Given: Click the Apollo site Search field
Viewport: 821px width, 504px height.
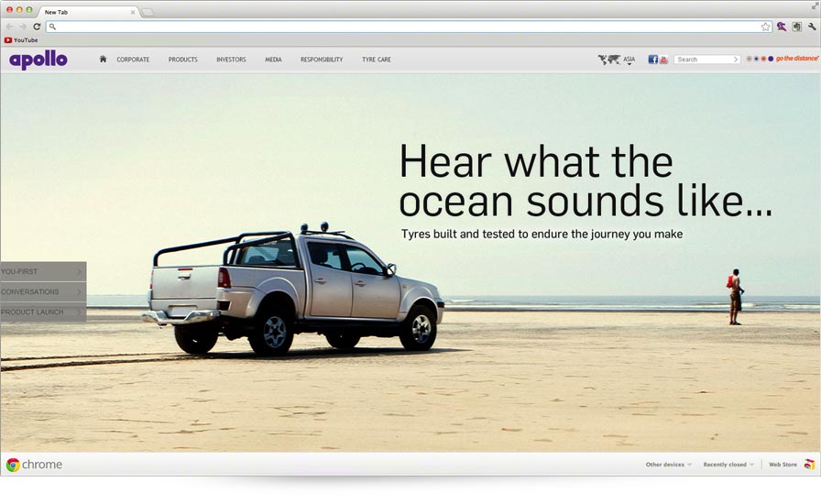Looking at the screenshot, I should click(704, 60).
